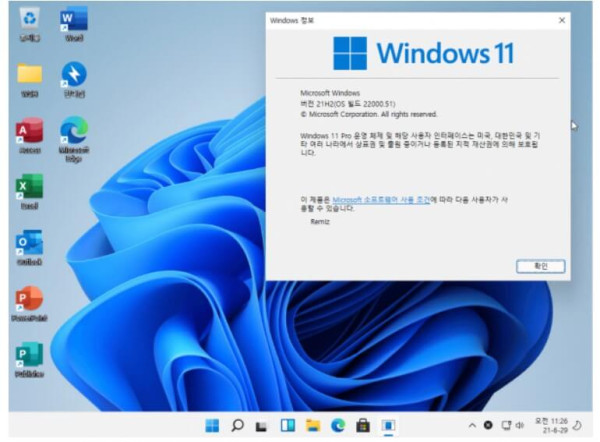Click the 확인 button

coord(540,266)
